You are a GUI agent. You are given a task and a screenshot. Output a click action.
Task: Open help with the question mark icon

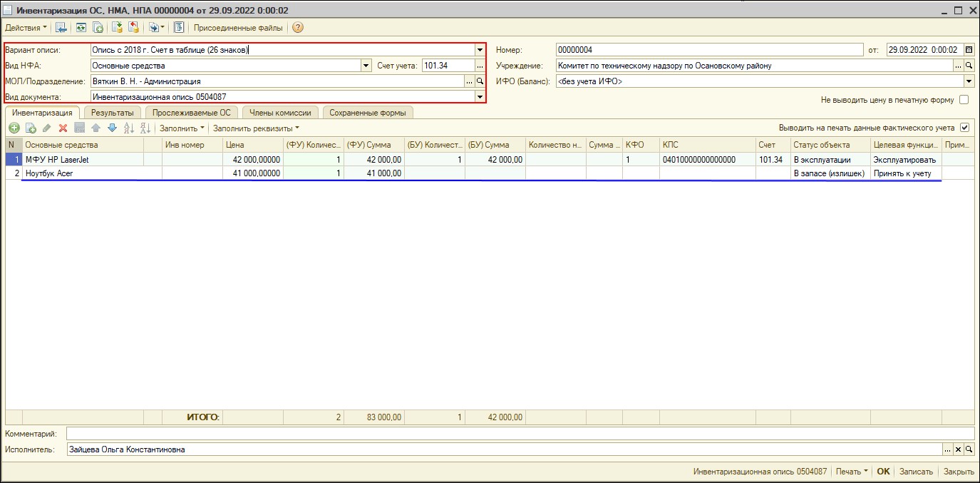298,28
